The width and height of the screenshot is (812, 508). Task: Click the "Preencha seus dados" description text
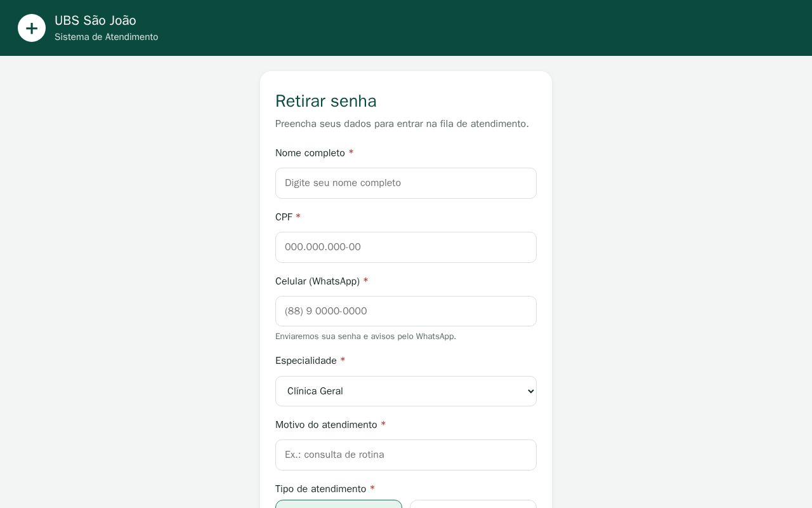pyautogui.click(x=402, y=124)
